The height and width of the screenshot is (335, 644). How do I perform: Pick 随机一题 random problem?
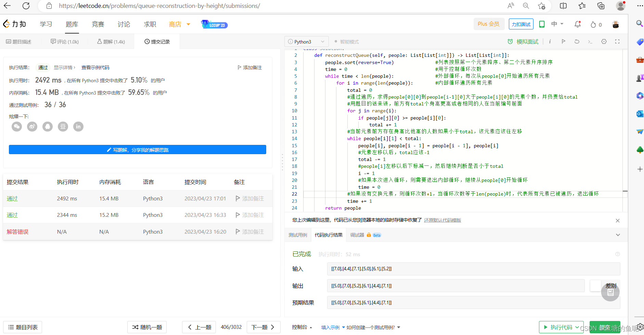coord(147,327)
